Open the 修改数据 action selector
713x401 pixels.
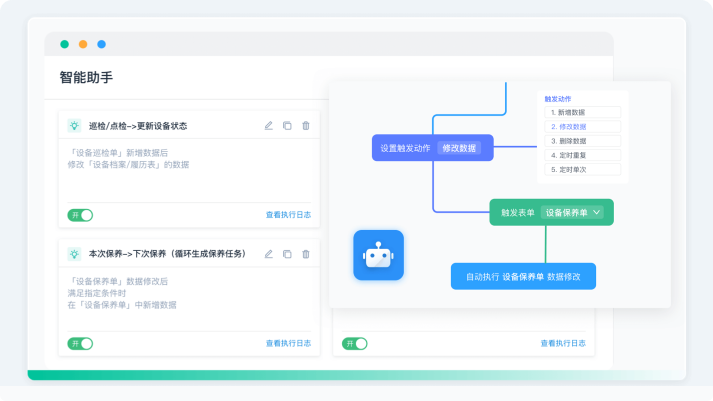(x=459, y=148)
